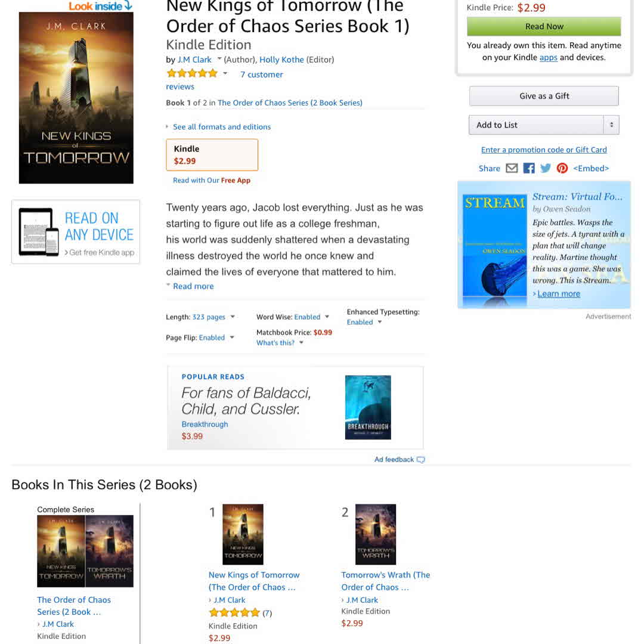The image size is (644, 644).
Task: Click Look inside arrow above book cover
Action: (x=128, y=5)
